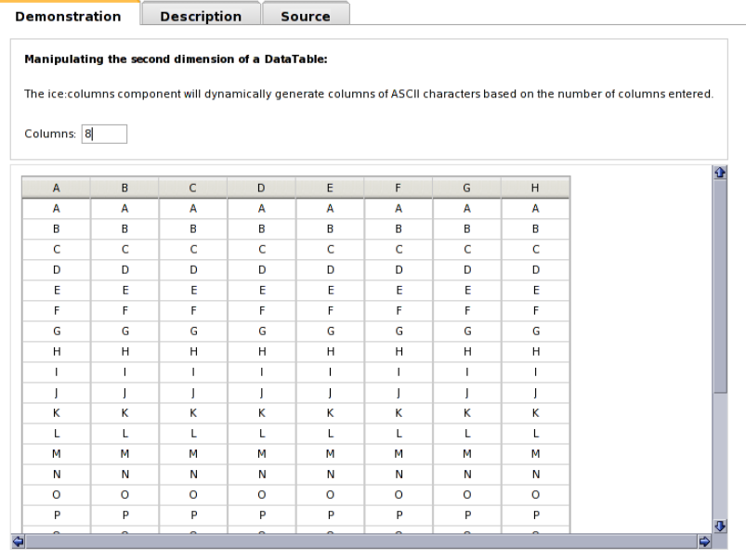Click the column E header

tap(330, 189)
